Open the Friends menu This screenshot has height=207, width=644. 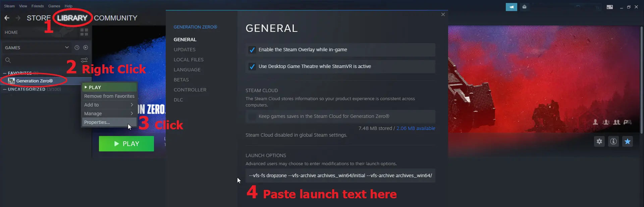click(38, 6)
